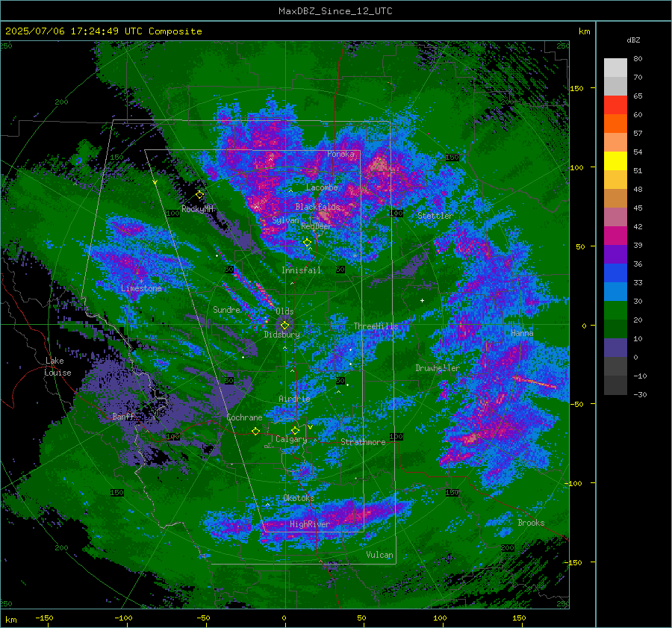Select the bright yellow dBZ legend swatch

615,161
